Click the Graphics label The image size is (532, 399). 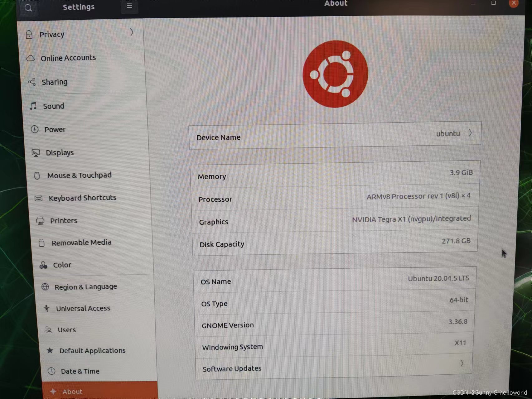coord(214,222)
